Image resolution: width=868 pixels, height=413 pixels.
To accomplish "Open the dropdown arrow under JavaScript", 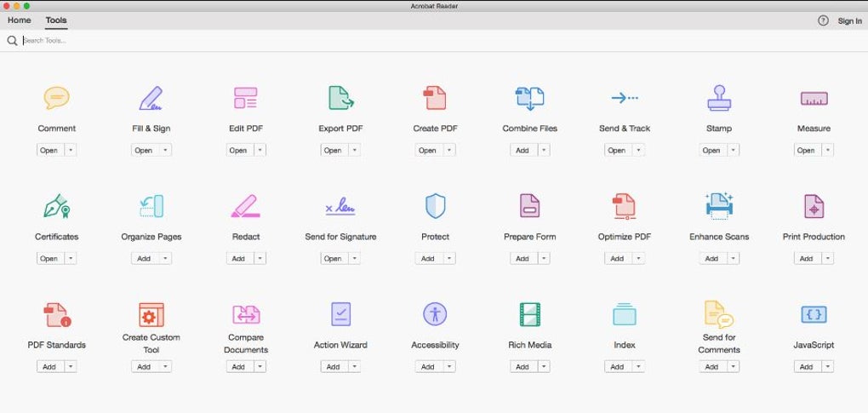I will click(828, 366).
